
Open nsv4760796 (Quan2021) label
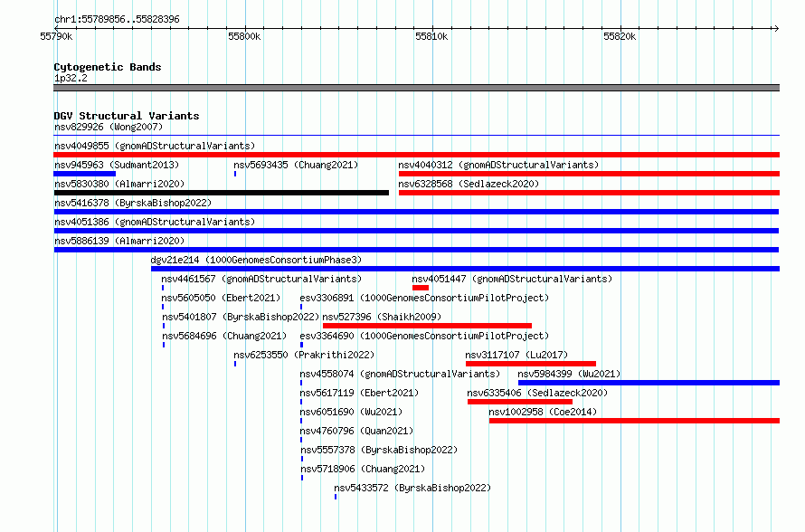coord(356,431)
